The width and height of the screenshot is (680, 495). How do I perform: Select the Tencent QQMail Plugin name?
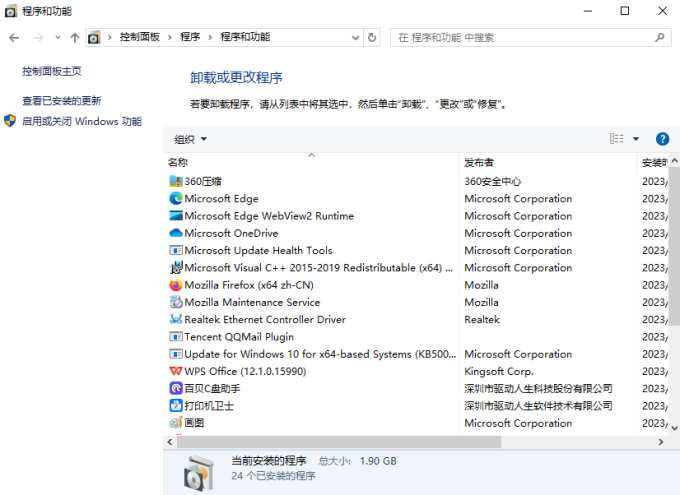point(239,337)
